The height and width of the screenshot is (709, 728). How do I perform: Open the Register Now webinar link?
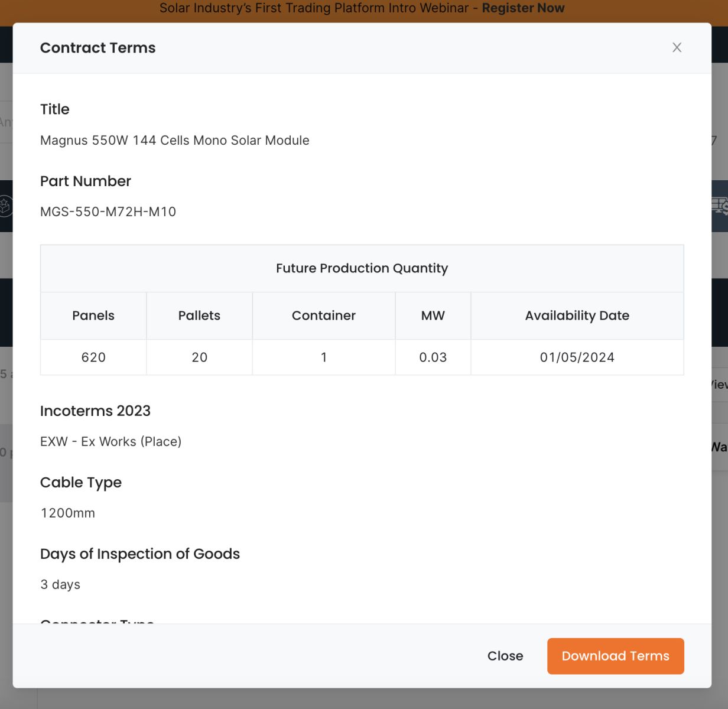[523, 8]
